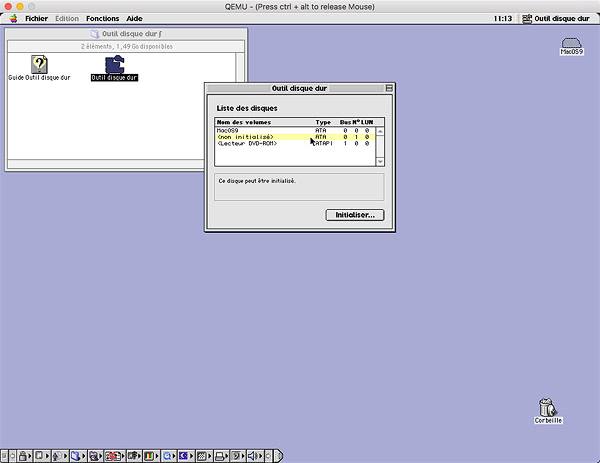Click the disk list scroll up arrow
This screenshot has width=600, height=463.
[x=380, y=131]
